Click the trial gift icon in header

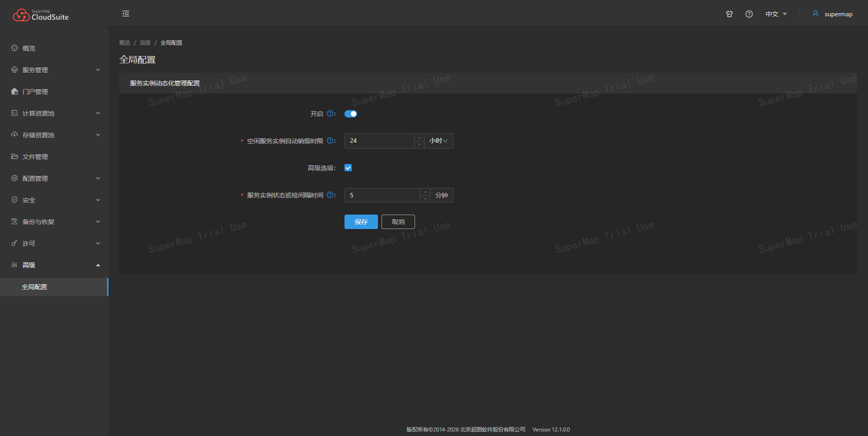pyautogui.click(x=729, y=14)
